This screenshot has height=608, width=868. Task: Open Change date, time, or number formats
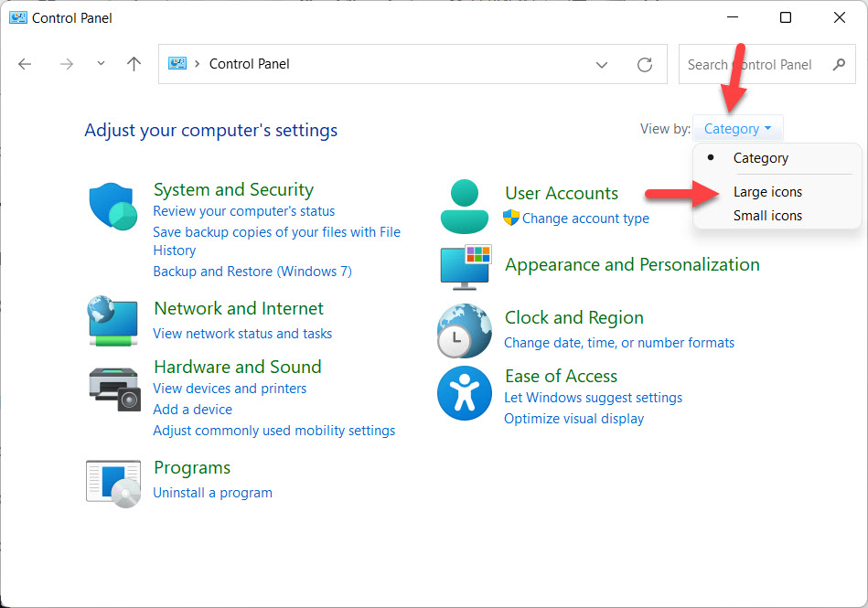coord(619,342)
